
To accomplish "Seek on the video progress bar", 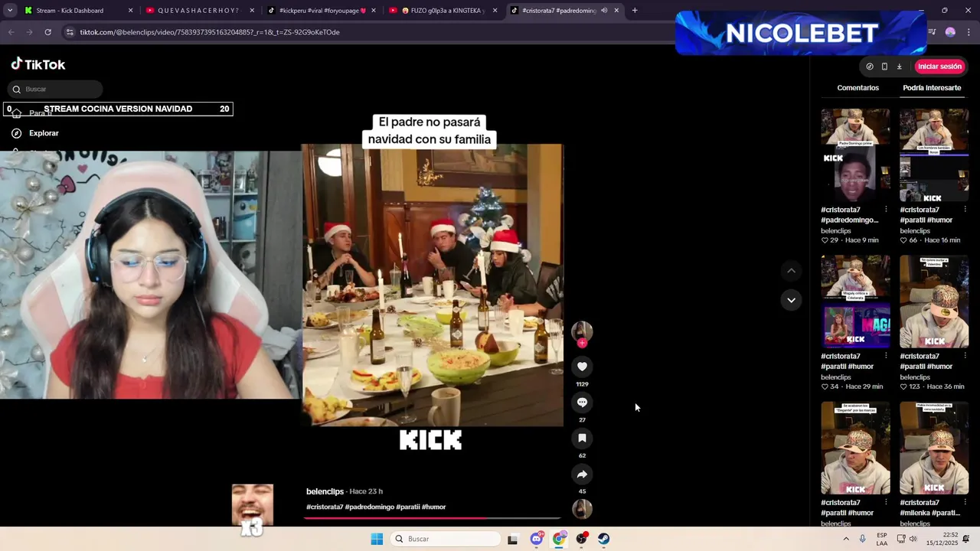I will pos(433,518).
